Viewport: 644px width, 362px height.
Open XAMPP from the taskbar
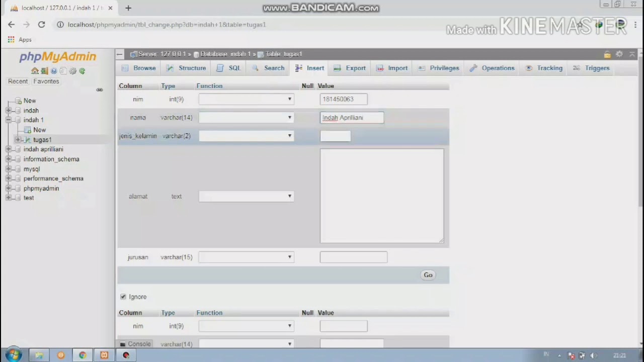(x=104, y=355)
